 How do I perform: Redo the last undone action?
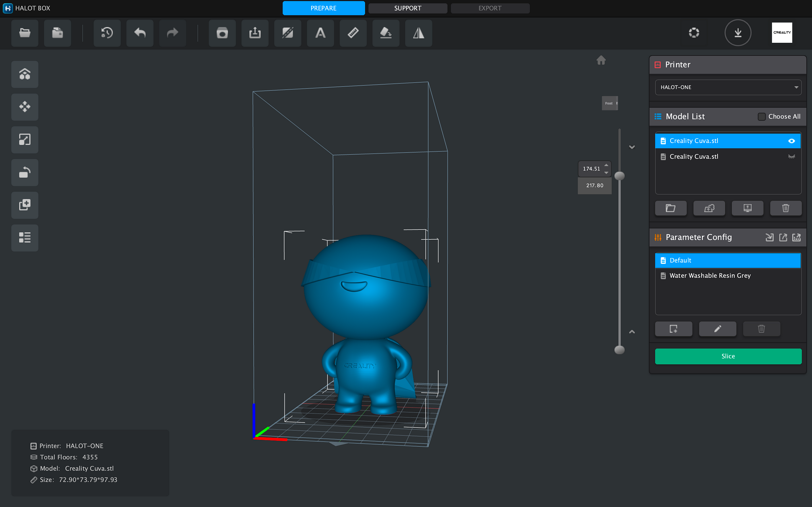(173, 33)
